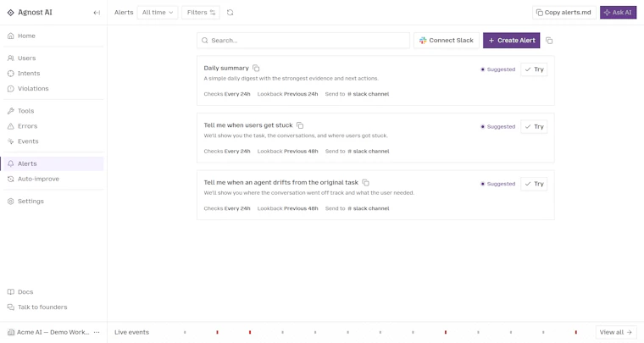Screen dimensions: 644x343
Task: Open the All time range dropdown
Action: (158, 13)
